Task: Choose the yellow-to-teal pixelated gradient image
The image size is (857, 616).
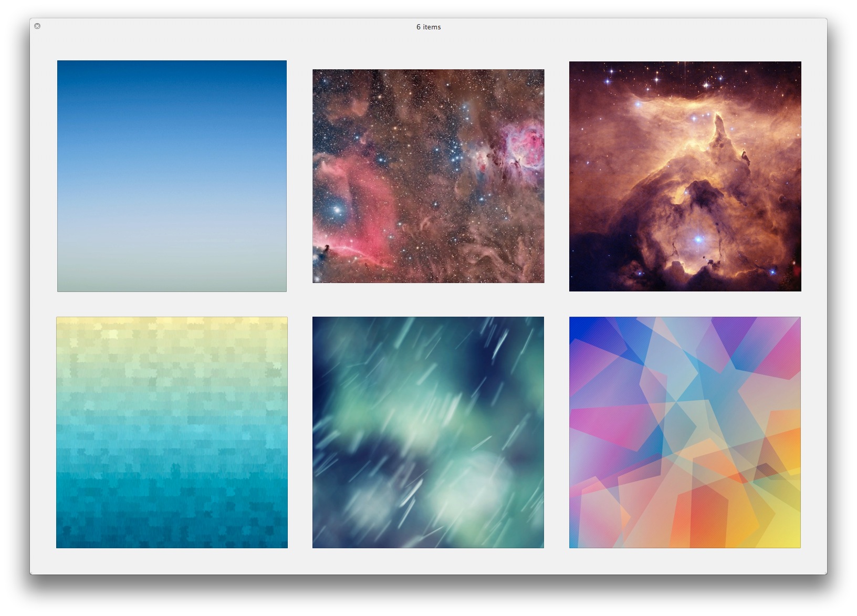Action: [x=172, y=432]
